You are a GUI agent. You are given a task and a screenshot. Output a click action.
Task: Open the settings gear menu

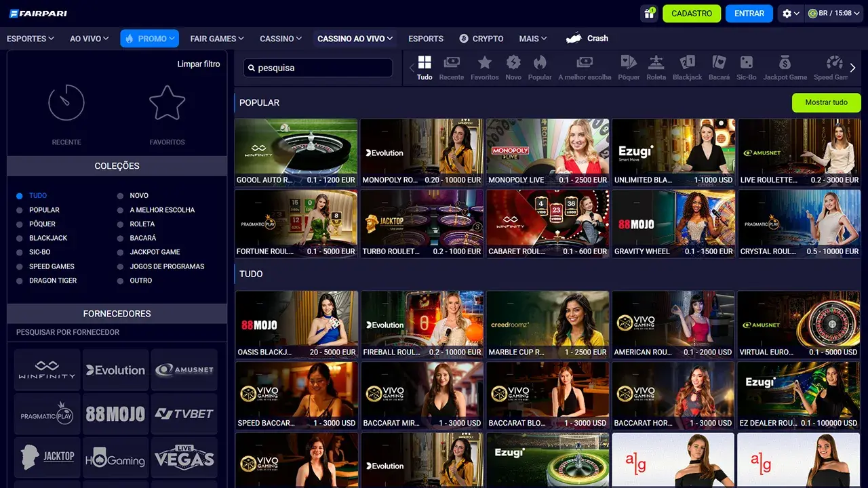(790, 14)
